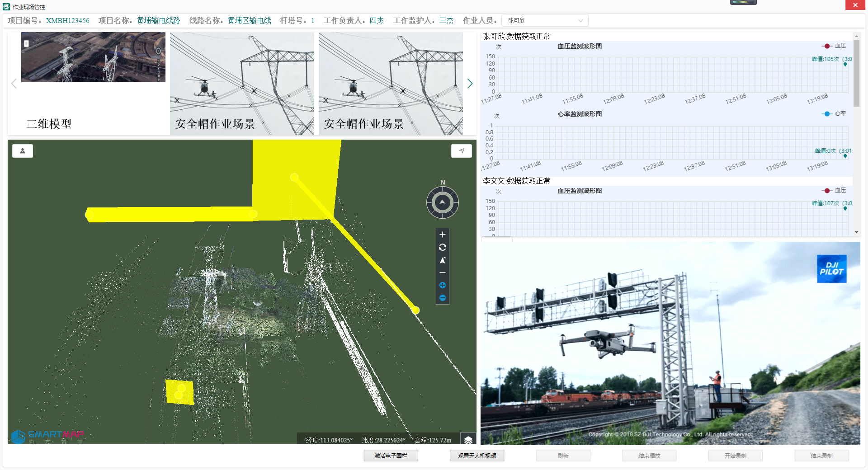868x470 pixels.
Task: Click the location arrow icon on the map
Action: pos(461,151)
